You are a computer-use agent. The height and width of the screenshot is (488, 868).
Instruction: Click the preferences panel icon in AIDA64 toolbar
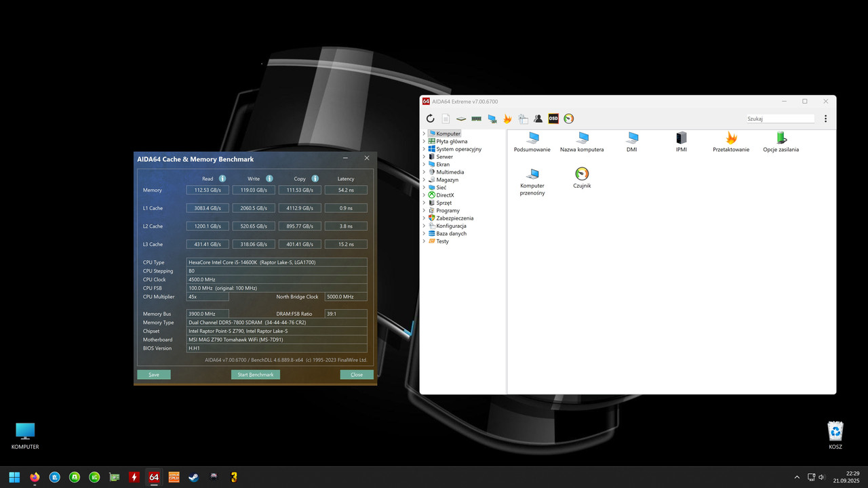tap(523, 119)
